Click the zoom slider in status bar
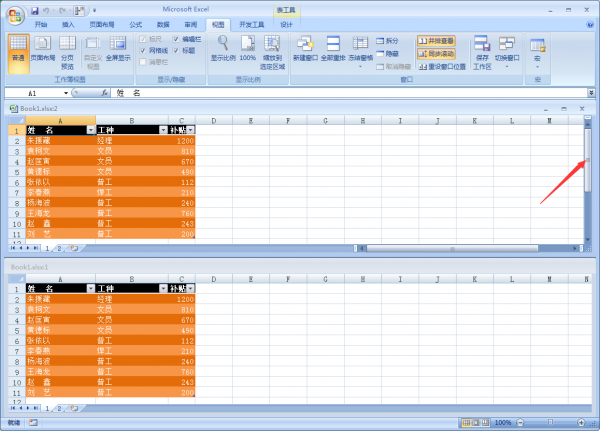The image size is (600, 431). click(550, 423)
